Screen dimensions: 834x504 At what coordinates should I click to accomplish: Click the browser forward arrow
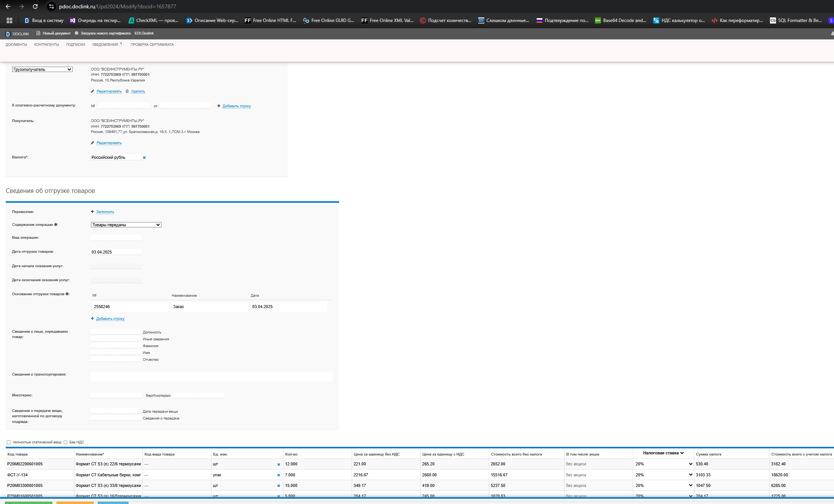[x=22, y=6]
